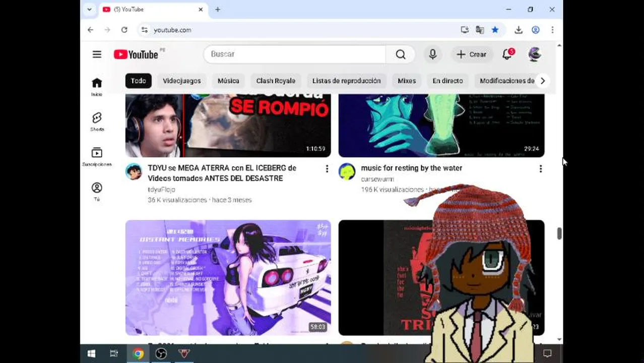This screenshot has width=644, height=363.
Task: Open the Distant Memories thumbnail
Action: tap(228, 278)
